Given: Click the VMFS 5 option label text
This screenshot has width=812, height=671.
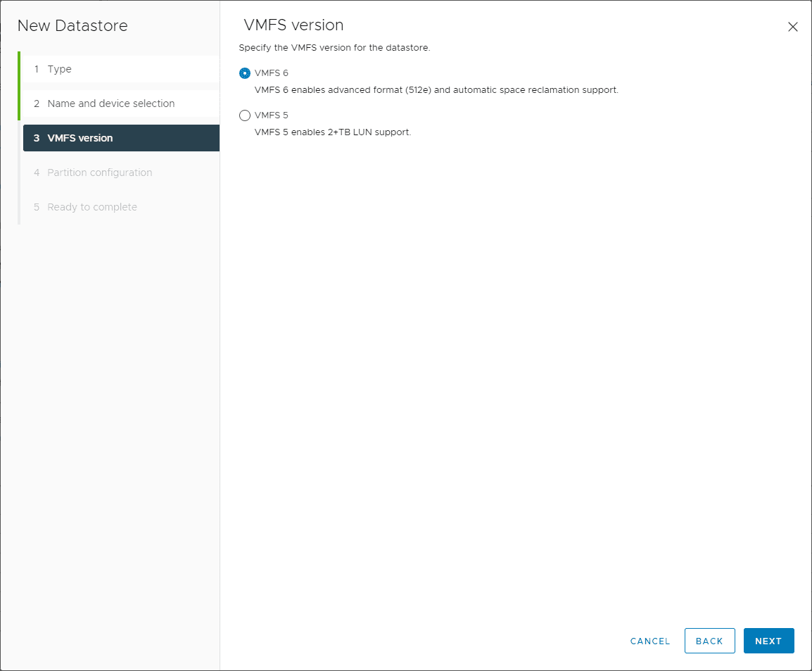Looking at the screenshot, I should click(x=272, y=115).
